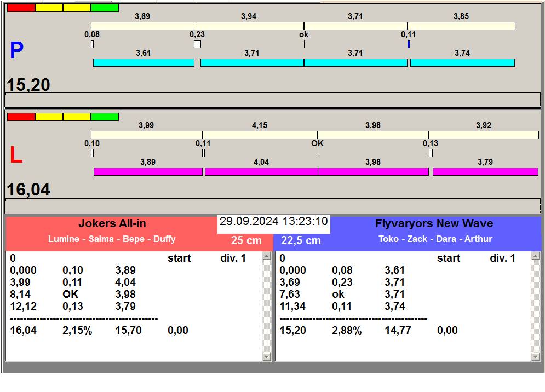
Task: Click the Jokers All-in team header
Action: pyautogui.click(x=112, y=224)
